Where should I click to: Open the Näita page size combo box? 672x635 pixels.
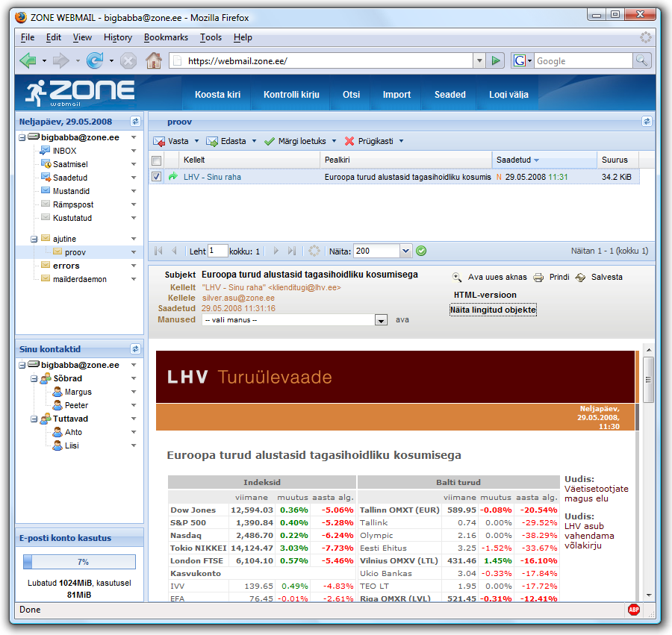tap(405, 251)
